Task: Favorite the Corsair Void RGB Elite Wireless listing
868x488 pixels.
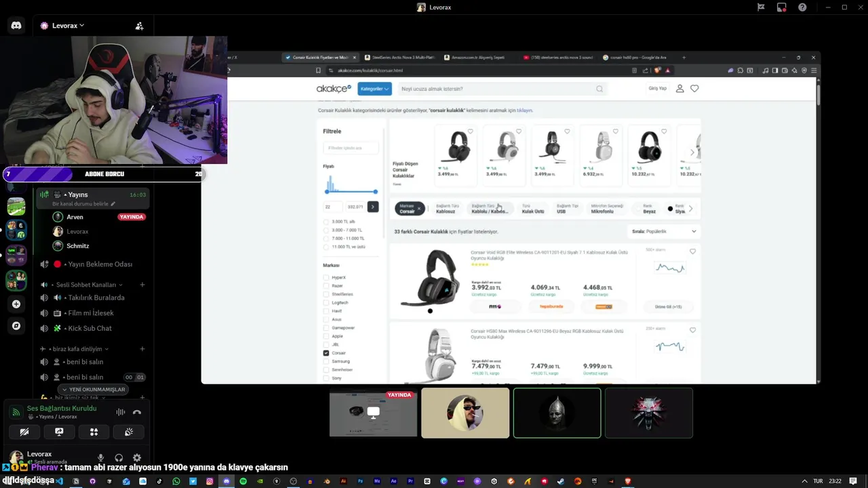Action: click(692, 251)
